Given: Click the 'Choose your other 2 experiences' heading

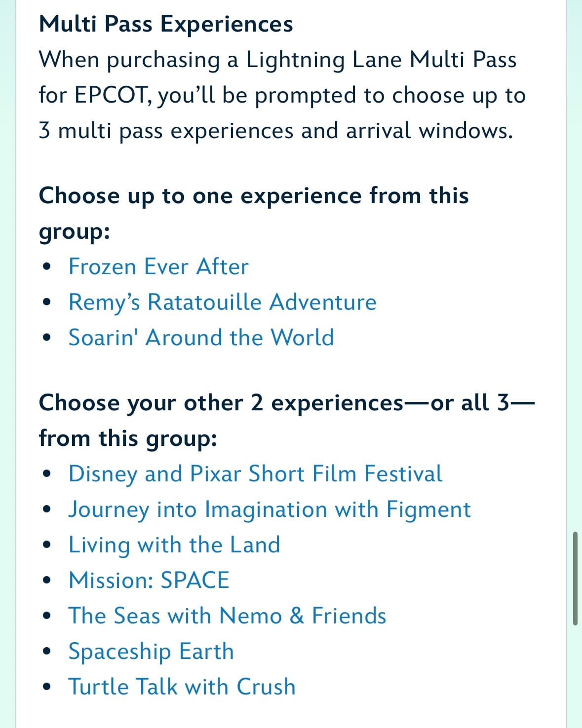Looking at the screenshot, I should point(286,420).
